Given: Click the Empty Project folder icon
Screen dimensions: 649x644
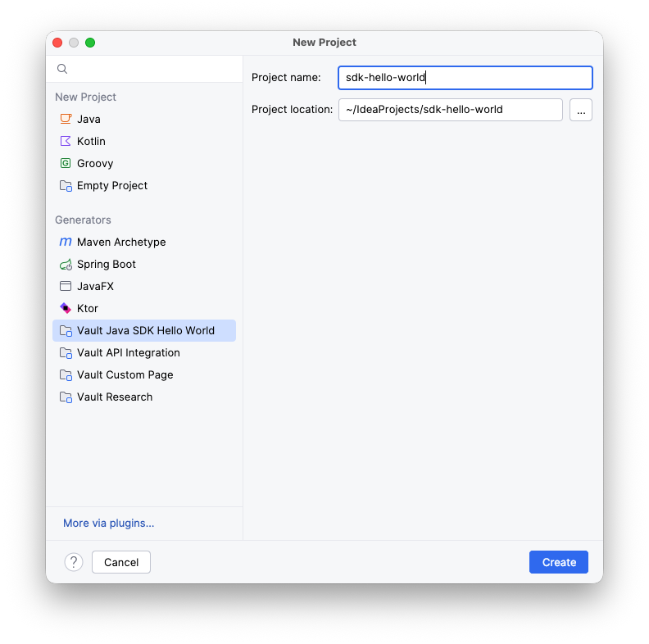Looking at the screenshot, I should (66, 185).
